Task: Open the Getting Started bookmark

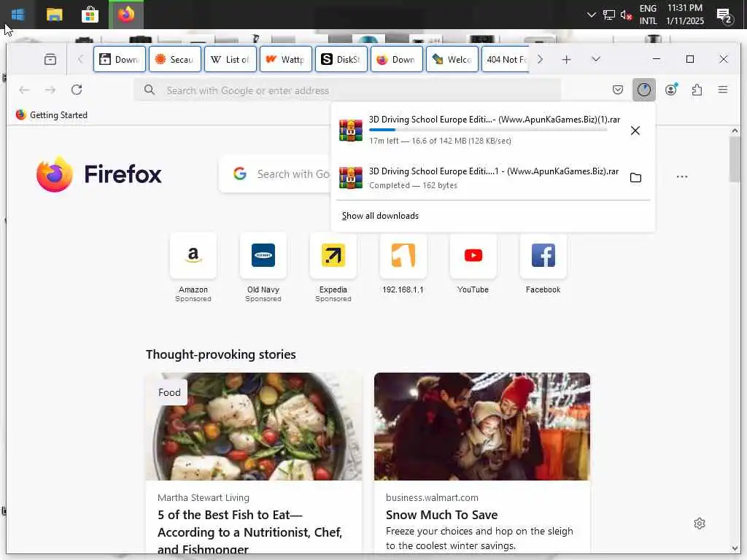Action: (52, 114)
